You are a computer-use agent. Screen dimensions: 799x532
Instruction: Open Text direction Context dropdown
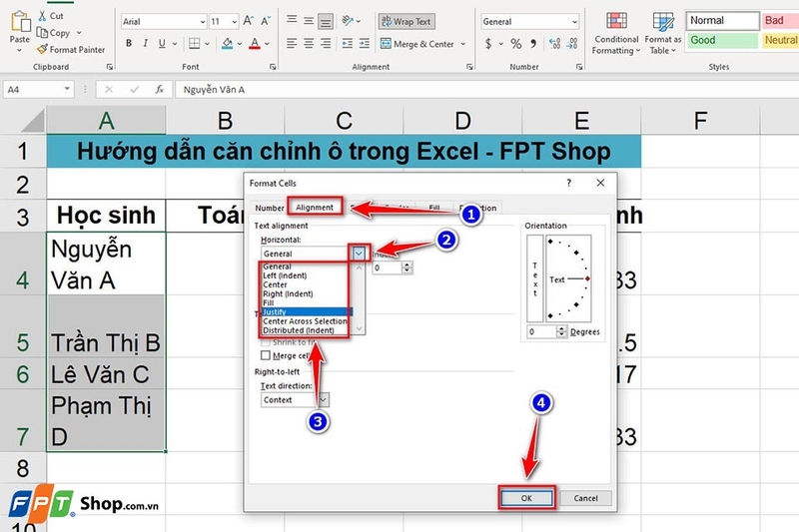point(323,399)
